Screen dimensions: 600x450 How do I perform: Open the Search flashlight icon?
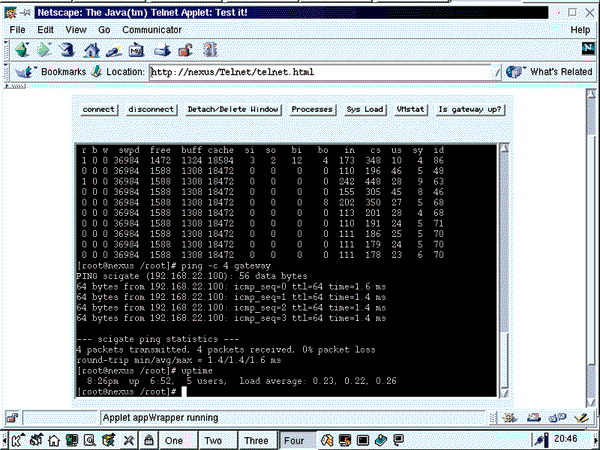click(x=115, y=49)
